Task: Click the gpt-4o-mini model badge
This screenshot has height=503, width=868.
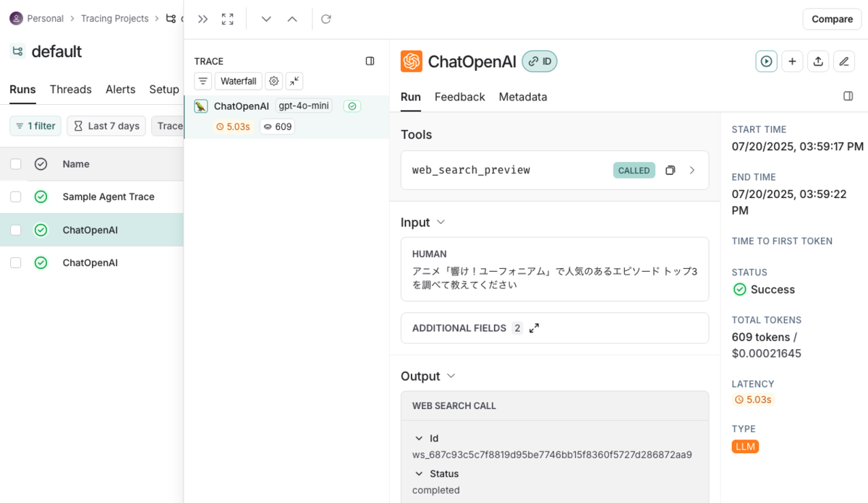Action: tap(304, 106)
